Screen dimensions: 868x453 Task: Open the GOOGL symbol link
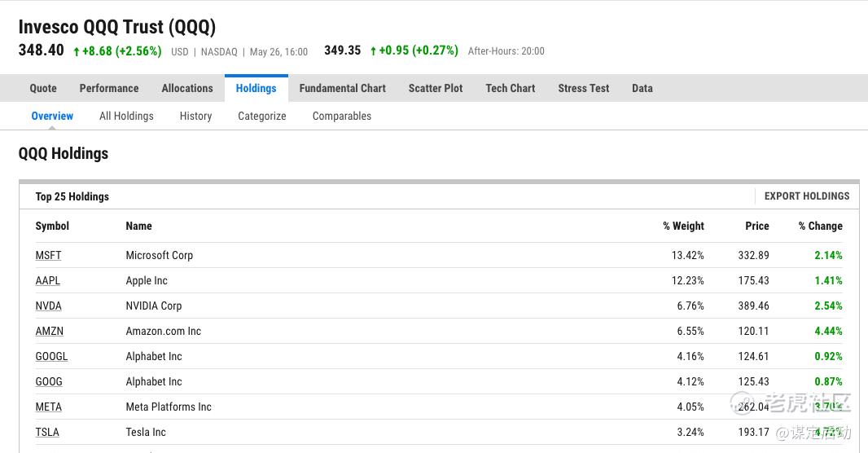coord(51,356)
